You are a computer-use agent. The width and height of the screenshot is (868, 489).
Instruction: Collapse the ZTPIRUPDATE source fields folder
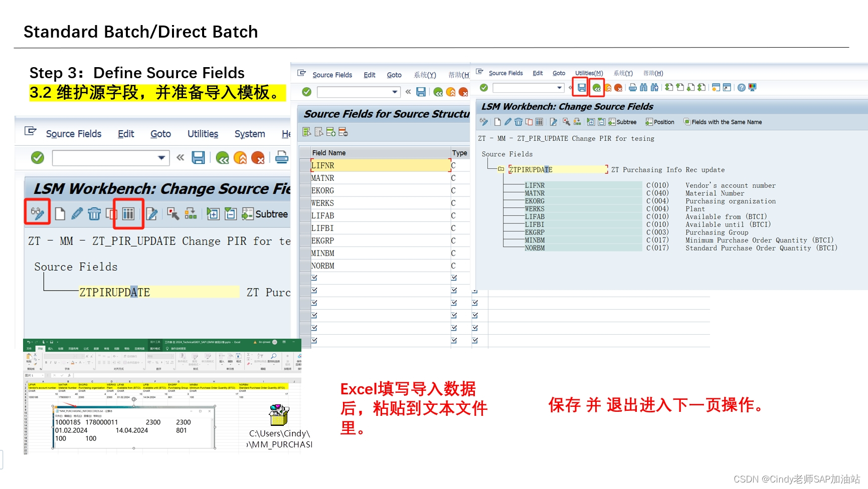500,170
